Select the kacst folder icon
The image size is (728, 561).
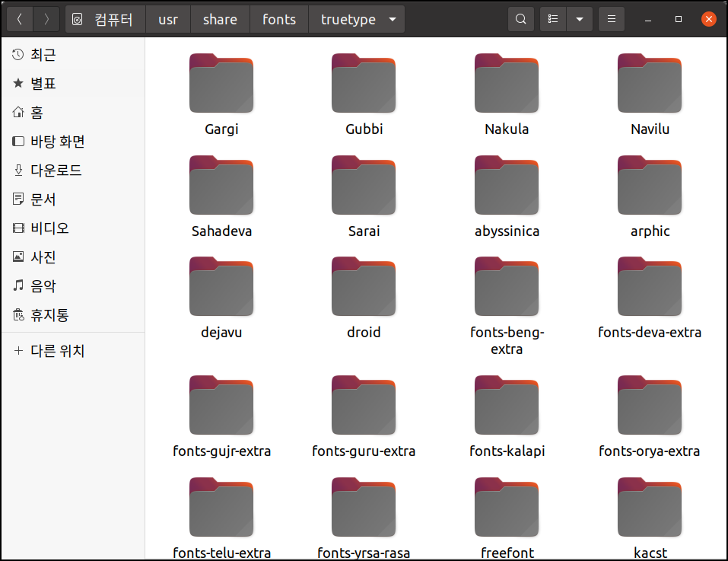(x=650, y=507)
